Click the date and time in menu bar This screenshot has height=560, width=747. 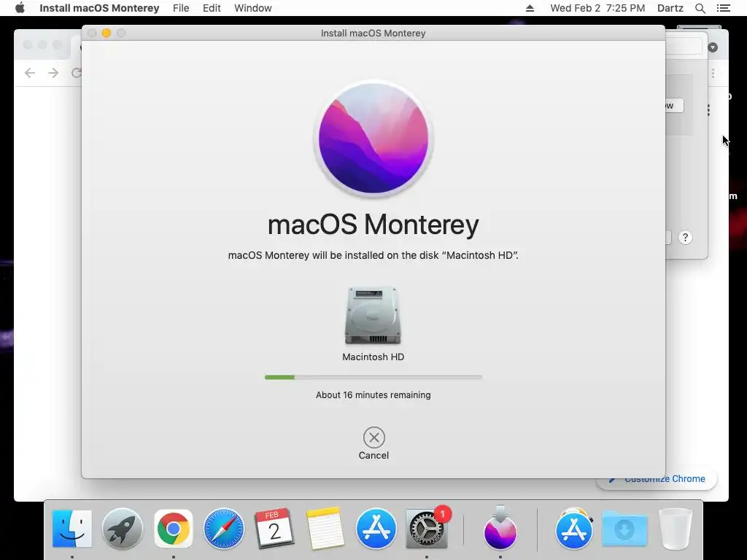597,8
